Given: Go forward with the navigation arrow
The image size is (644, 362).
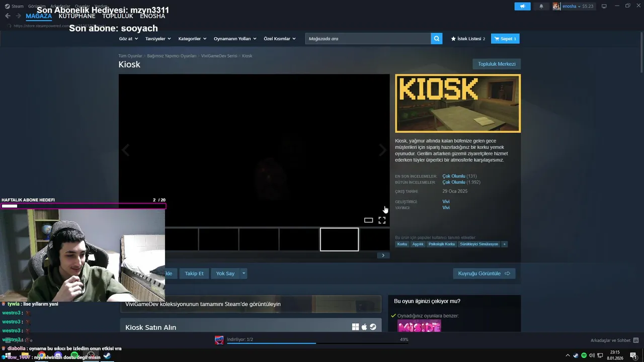Looking at the screenshot, I should (x=19, y=16).
